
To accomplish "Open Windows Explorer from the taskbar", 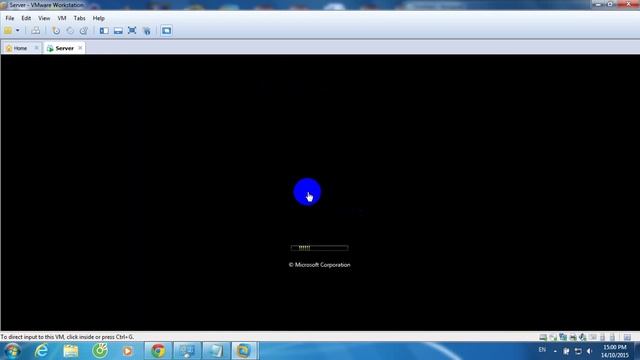I will (71, 351).
